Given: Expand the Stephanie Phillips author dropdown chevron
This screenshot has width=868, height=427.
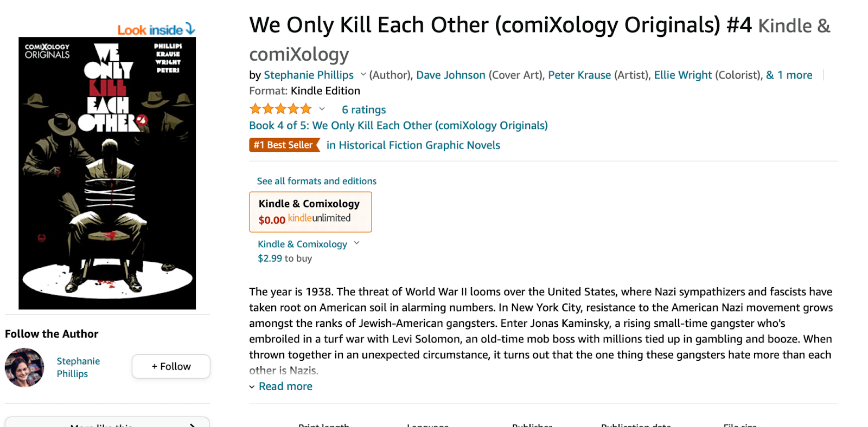Looking at the screenshot, I should [363, 74].
